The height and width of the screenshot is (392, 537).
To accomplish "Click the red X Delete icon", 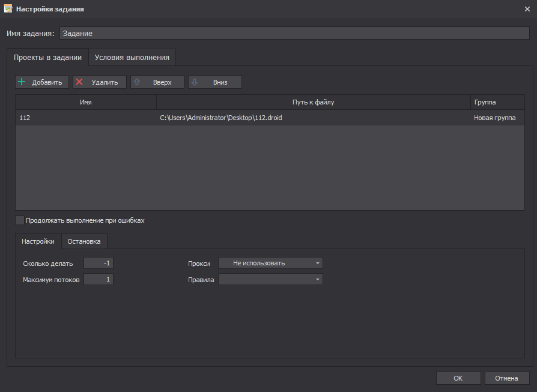I will pyautogui.click(x=79, y=82).
